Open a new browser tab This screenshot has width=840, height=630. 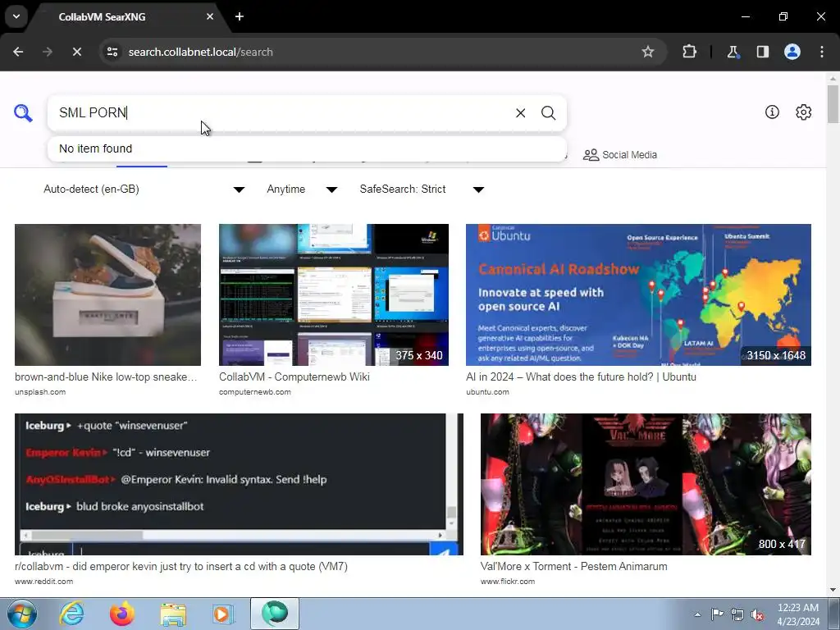pyautogui.click(x=240, y=16)
